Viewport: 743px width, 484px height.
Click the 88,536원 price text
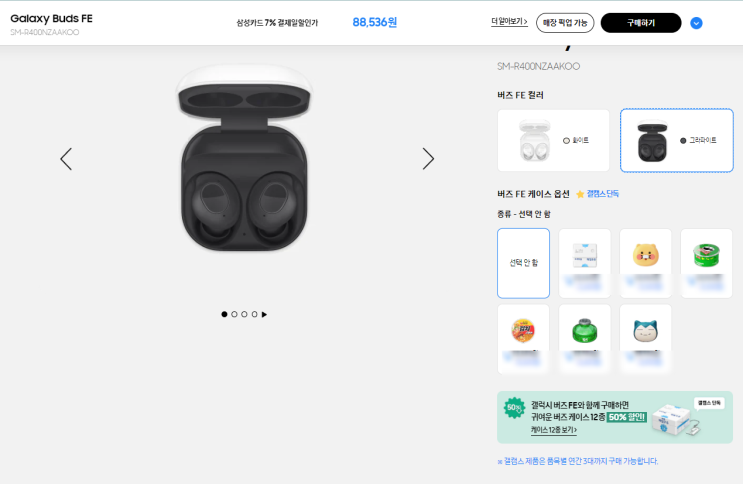pos(374,22)
